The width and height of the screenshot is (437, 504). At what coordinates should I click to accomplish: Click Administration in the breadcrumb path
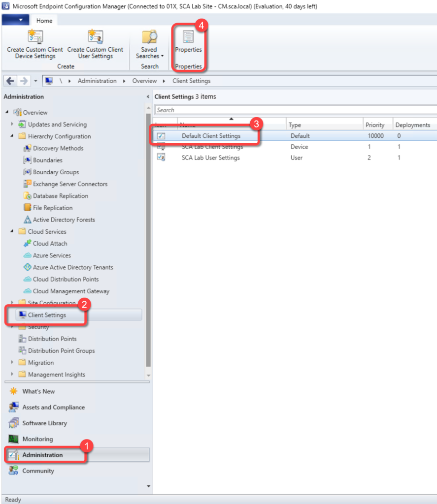point(97,81)
